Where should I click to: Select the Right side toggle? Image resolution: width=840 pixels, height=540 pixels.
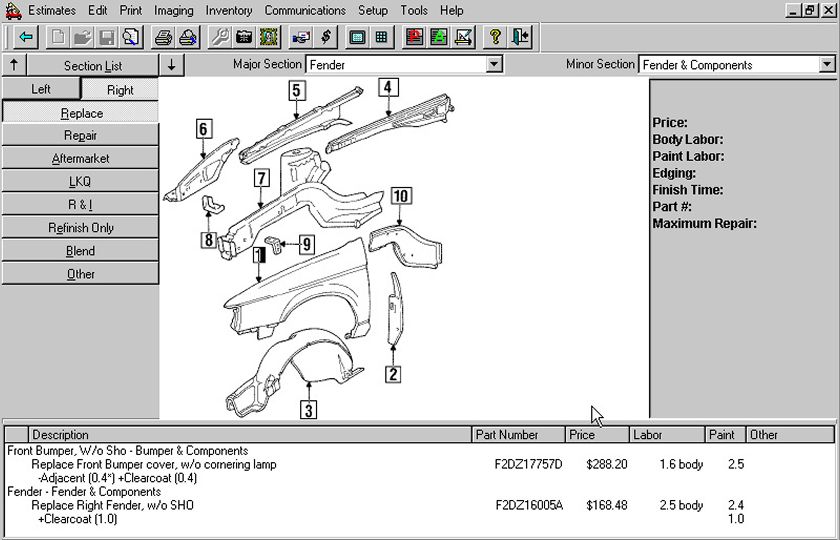[x=120, y=89]
